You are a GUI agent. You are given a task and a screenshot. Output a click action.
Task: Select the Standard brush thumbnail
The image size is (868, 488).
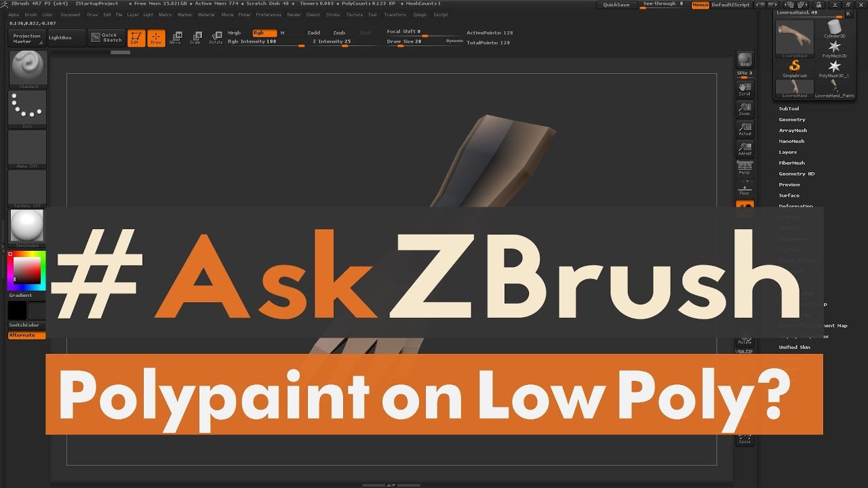click(x=27, y=68)
